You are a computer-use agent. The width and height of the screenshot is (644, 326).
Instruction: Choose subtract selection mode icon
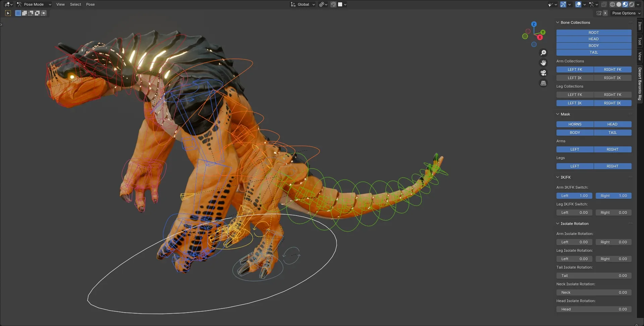31,13
